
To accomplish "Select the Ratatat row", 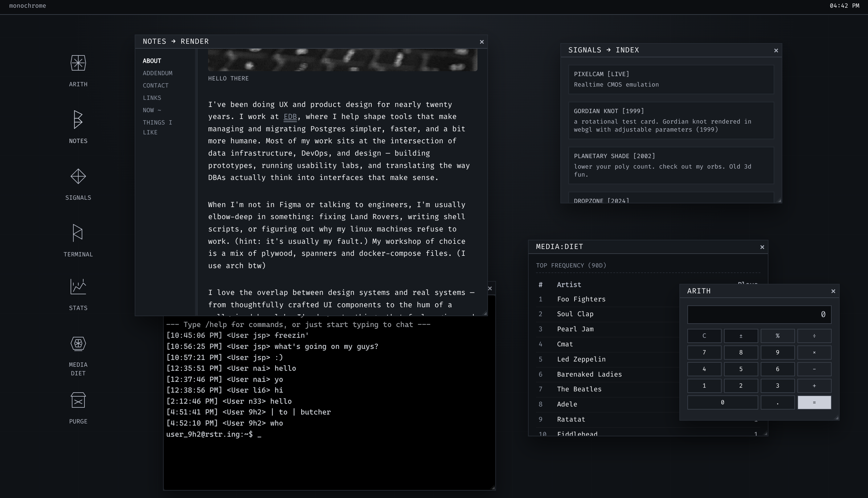I will [x=608, y=419].
